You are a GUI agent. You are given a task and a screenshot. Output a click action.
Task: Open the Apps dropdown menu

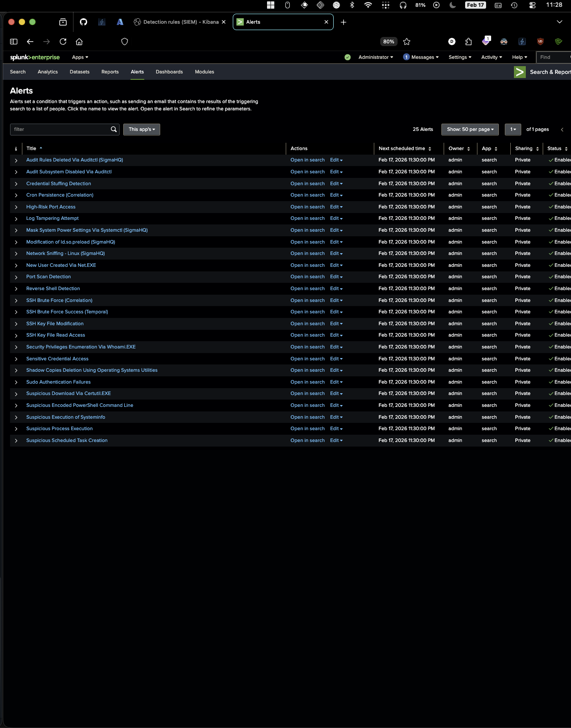(80, 57)
